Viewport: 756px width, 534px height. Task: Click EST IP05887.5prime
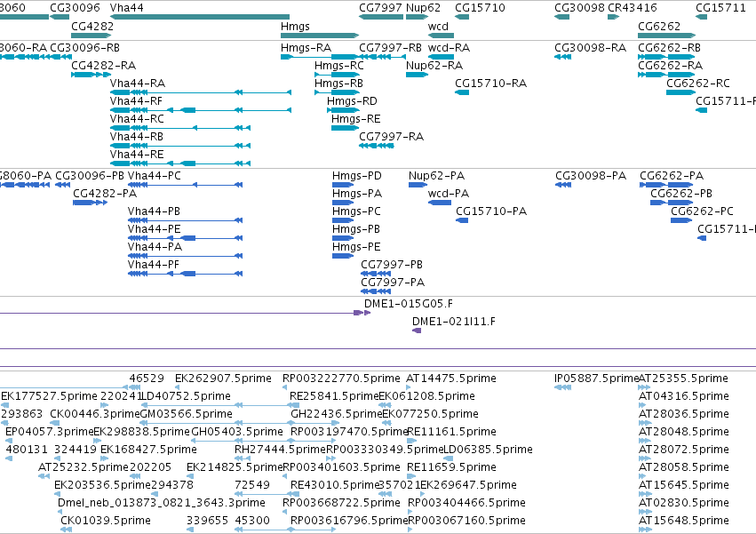[596, 379]
